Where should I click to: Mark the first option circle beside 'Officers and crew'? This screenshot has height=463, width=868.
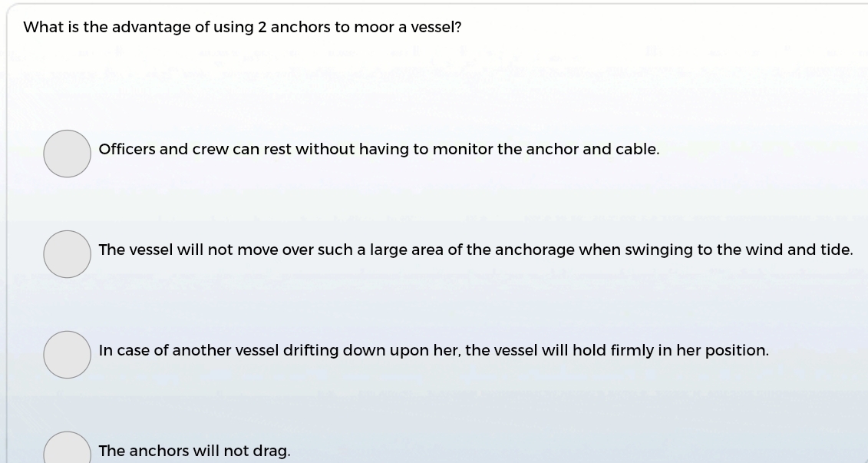coord(67,154)
